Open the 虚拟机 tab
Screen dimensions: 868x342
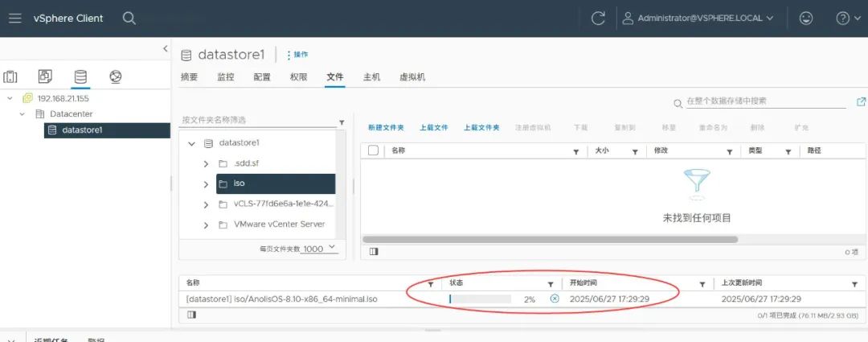point(412,77)
